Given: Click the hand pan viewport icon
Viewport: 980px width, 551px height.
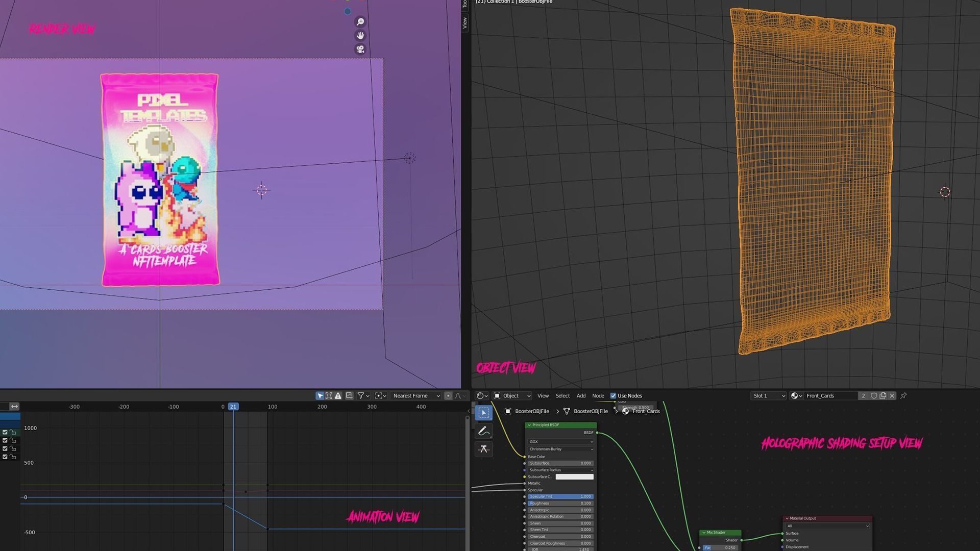Looking at the screenshot, I should tap(360, 36).
